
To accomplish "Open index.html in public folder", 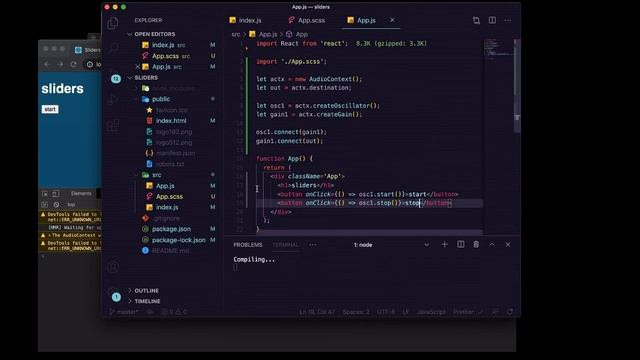I will [x=171, y=121].
